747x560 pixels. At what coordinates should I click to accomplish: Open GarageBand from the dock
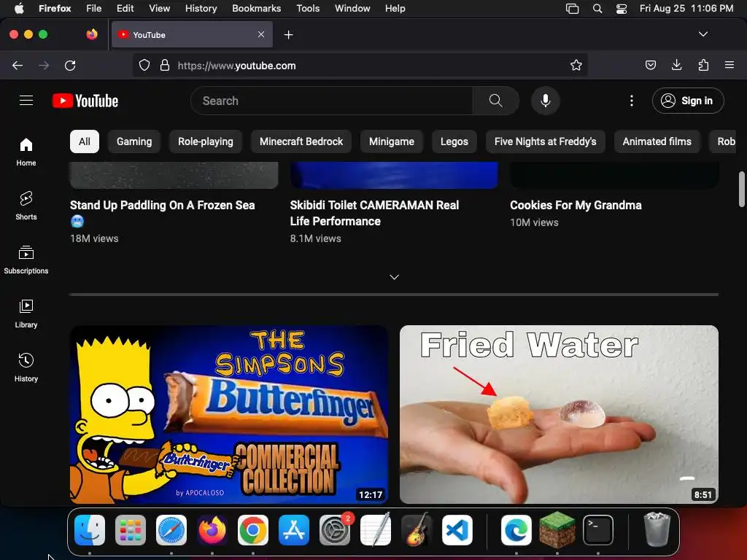[x=417, y=529]
